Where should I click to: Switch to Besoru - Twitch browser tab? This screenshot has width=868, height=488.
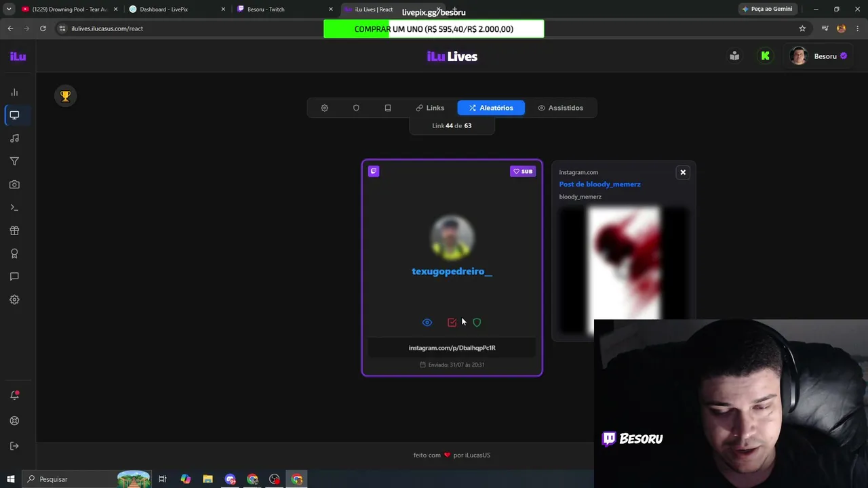pyautogui.click(x=285, y=9)
